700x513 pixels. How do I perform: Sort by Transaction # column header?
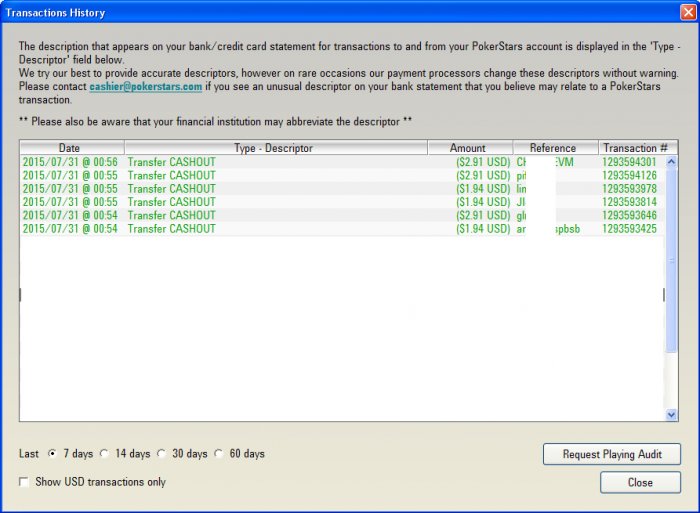pos(638,148)
